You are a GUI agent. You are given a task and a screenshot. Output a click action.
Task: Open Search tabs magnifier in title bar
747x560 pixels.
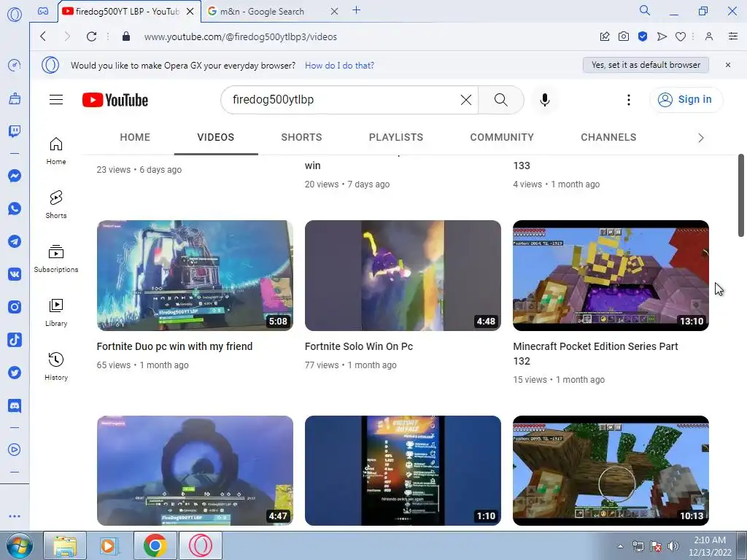pos(645,10)
